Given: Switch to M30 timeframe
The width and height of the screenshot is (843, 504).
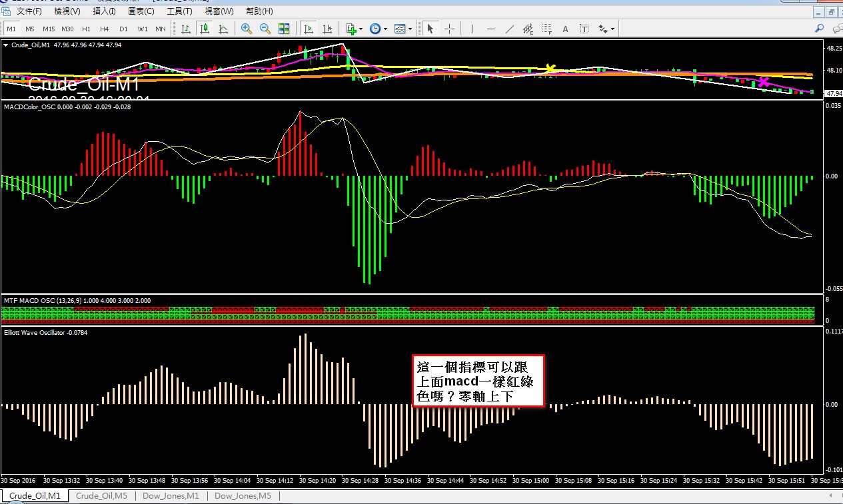Looking at the screenshot, I should (67, 29).
